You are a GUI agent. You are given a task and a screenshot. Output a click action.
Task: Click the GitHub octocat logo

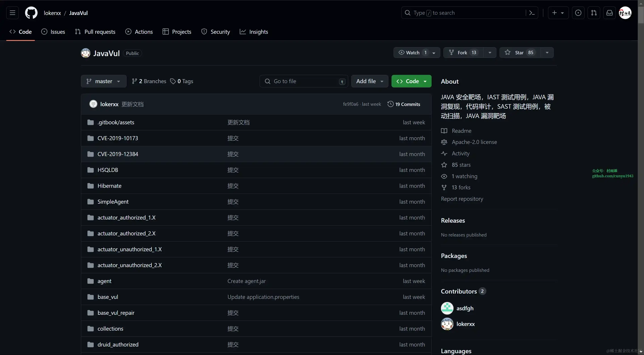coord(31,13)
